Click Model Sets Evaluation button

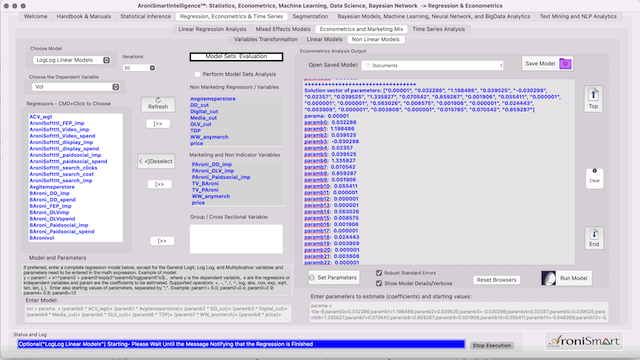tap(236, 56)
